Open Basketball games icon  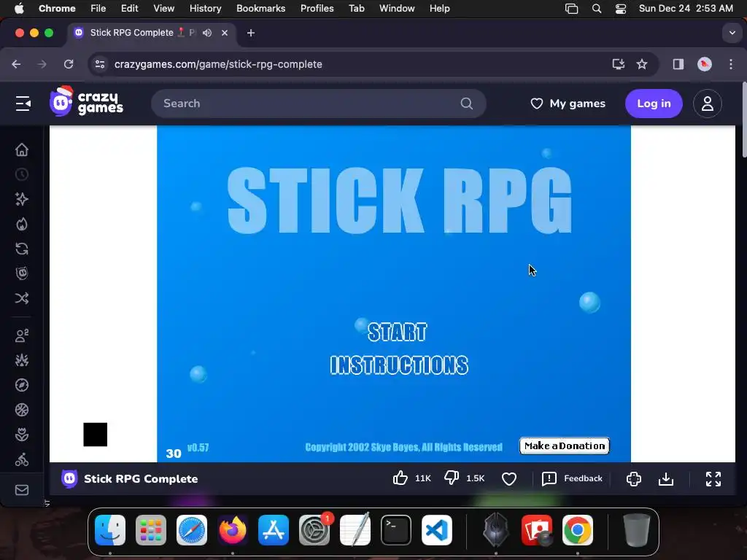coord(22,410)
